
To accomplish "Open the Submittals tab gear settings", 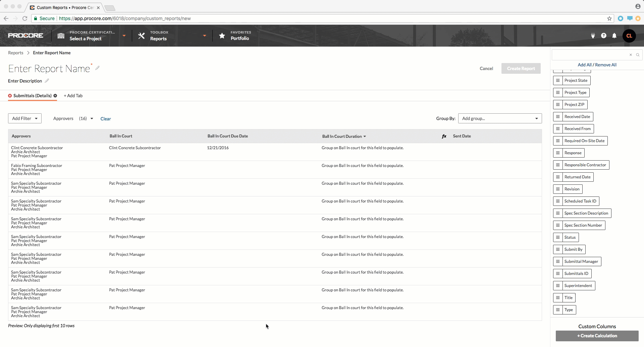I will (x=55, y=96).
